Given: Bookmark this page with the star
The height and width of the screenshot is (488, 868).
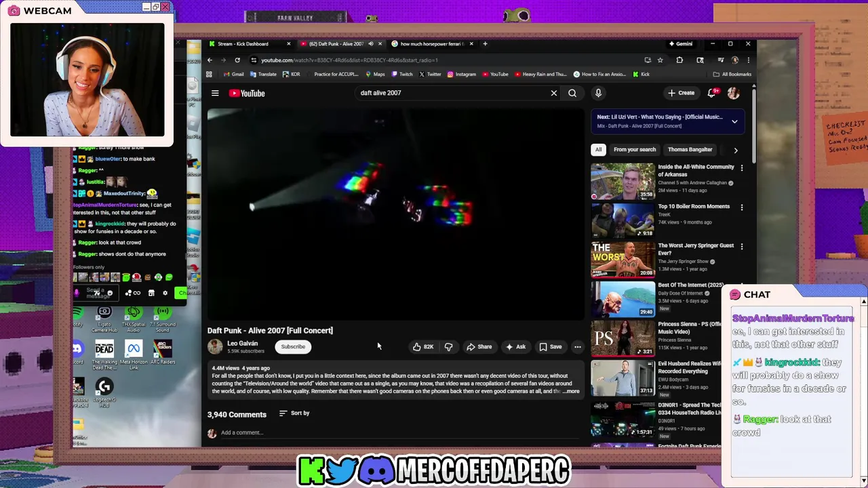Looking at the screenshot, I should pyautogui.click(x=660, y=60).
